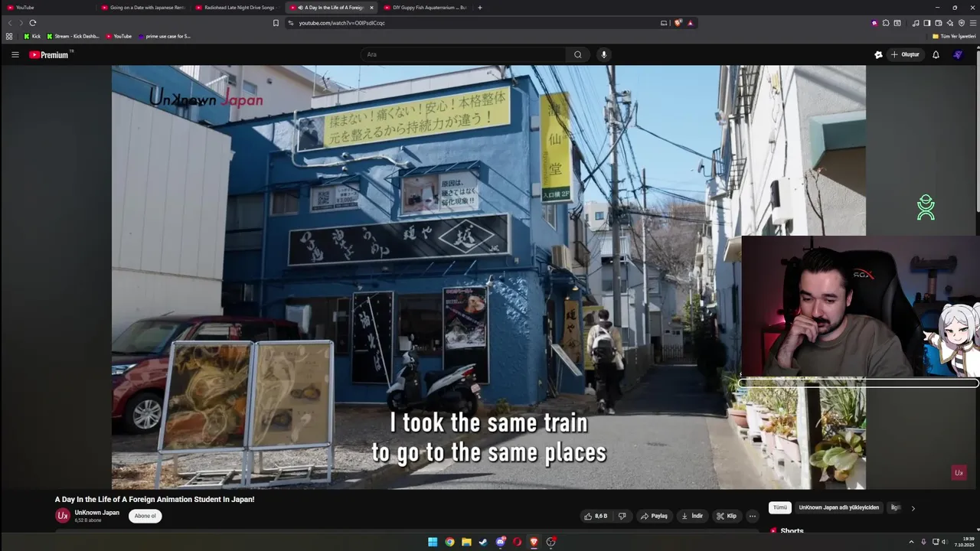Screen dimensions: 980x551
Task: Open the YouTube guide hamburger menu
Action: click(15, 54)
